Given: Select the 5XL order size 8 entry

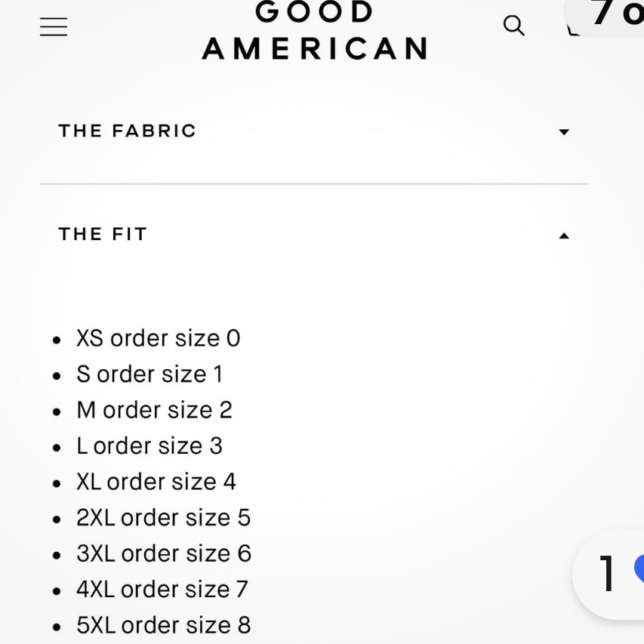Looking at the screenshot, I should pos(164,625).
